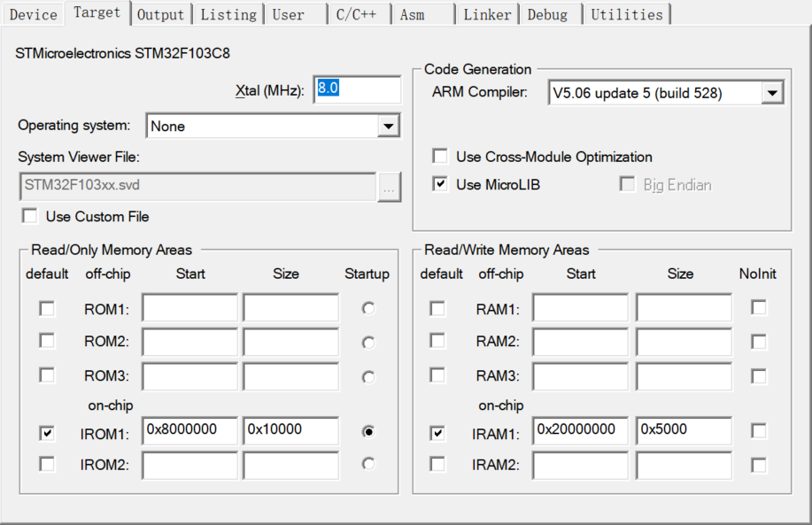The width and height of the screenshot is (812, 525).
Task: Click the RAM1 Start address field
Action: (x=581, y=307)
